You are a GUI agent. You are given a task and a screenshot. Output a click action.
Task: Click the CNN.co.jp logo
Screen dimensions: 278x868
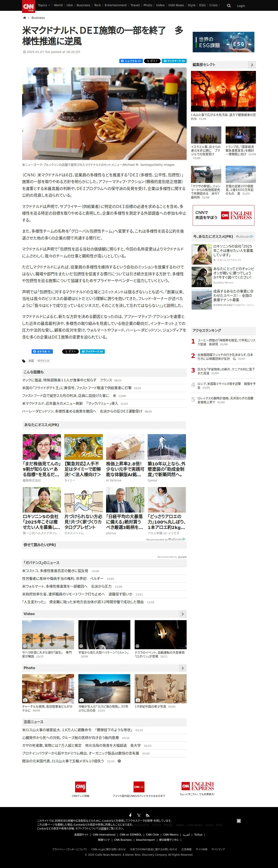(28, 6)
